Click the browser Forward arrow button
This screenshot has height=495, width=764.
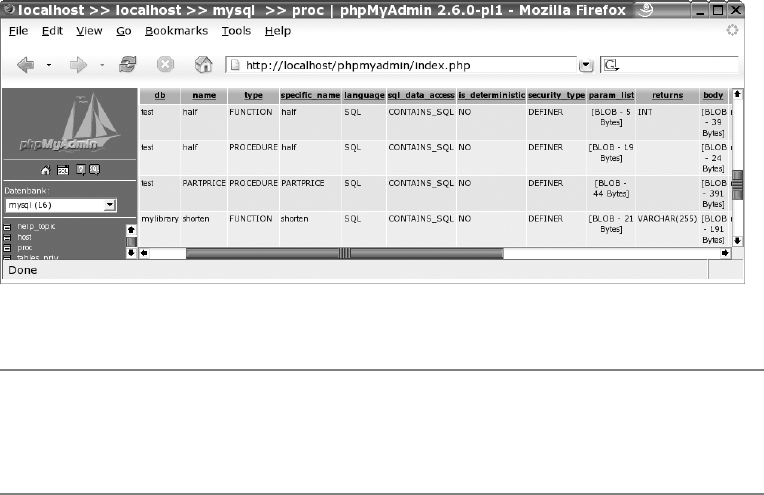click(x=78, y=65)
